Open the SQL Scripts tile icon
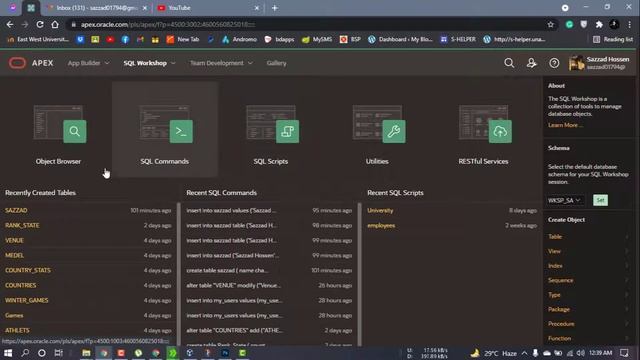This screenshot has height=360, width=640. [287, 131]
